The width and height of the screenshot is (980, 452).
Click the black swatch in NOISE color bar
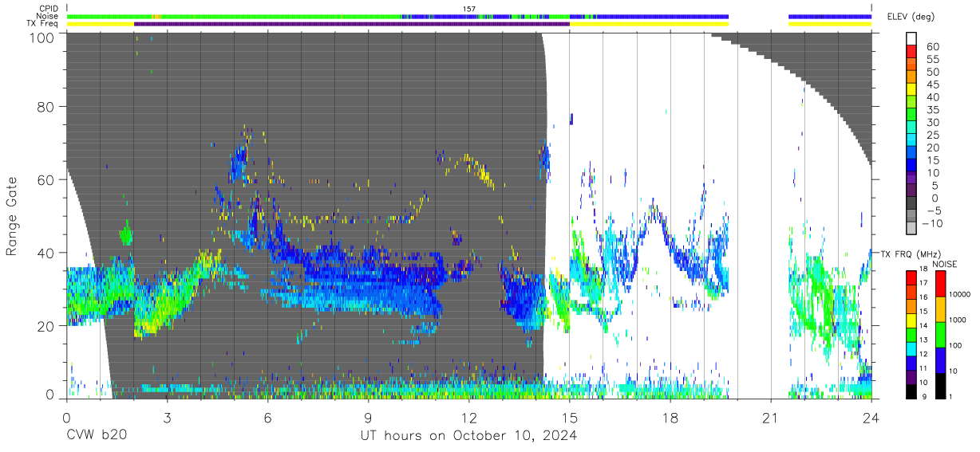click(x=939, y=384)
